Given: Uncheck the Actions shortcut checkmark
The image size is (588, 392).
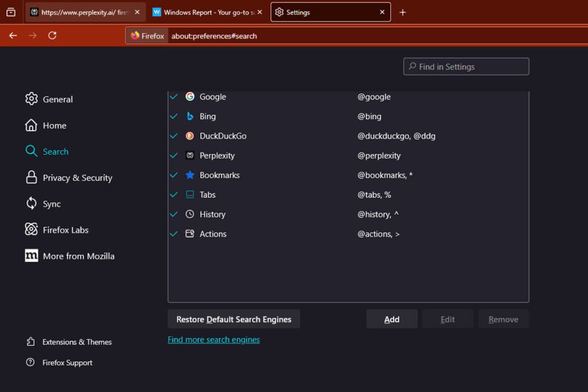Looking at the screenshot, I should click(x=173, y=234).
